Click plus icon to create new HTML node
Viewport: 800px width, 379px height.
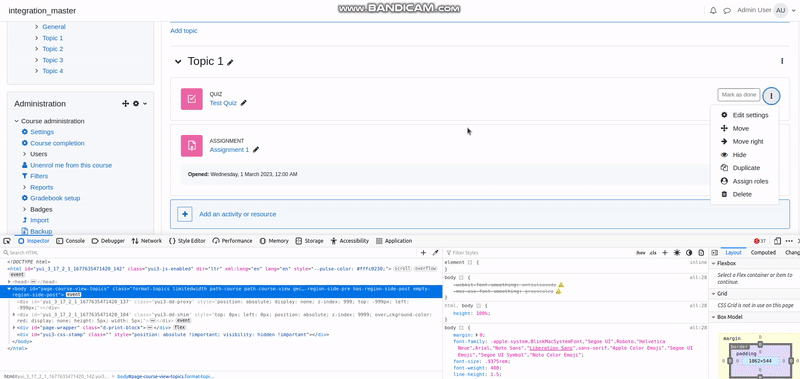[x=423, y=252]
